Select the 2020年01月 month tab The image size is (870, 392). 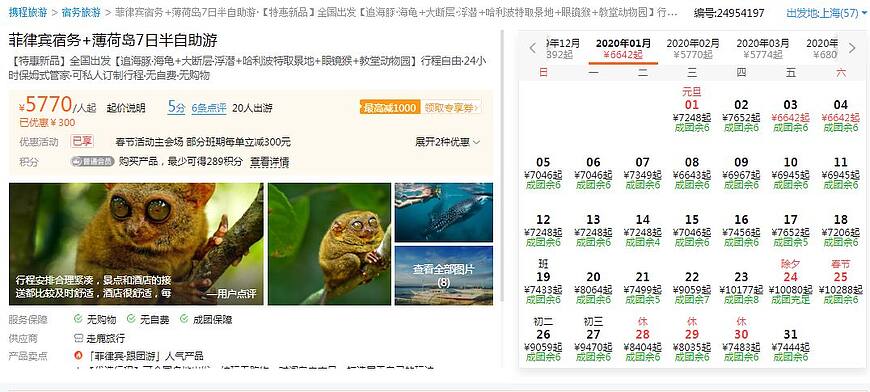tap(623, 49)
